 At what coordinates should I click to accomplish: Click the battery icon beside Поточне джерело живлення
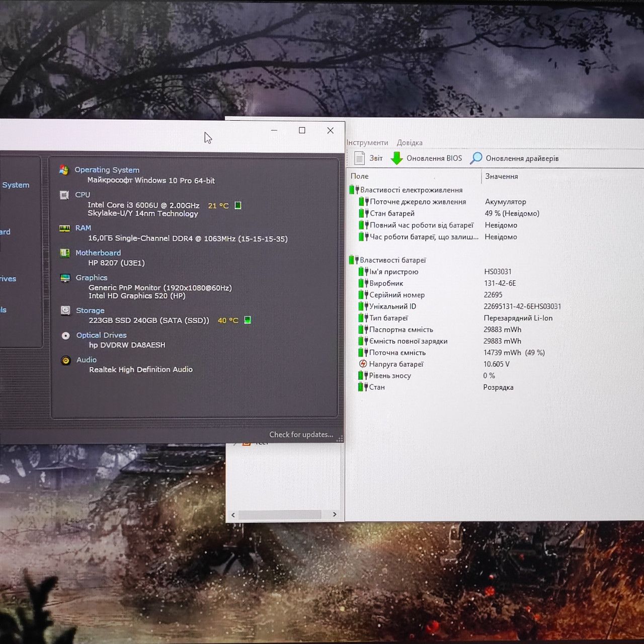coord(363,202)
